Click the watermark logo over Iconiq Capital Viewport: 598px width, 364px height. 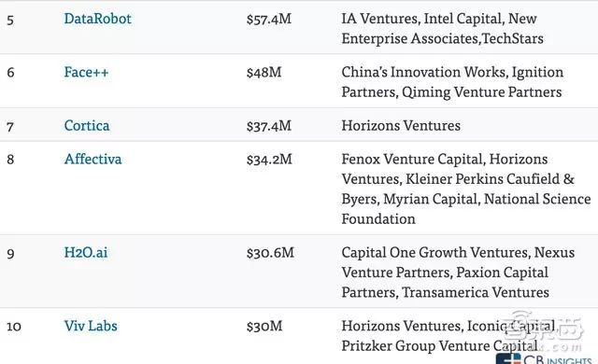(x=544, y=329)
